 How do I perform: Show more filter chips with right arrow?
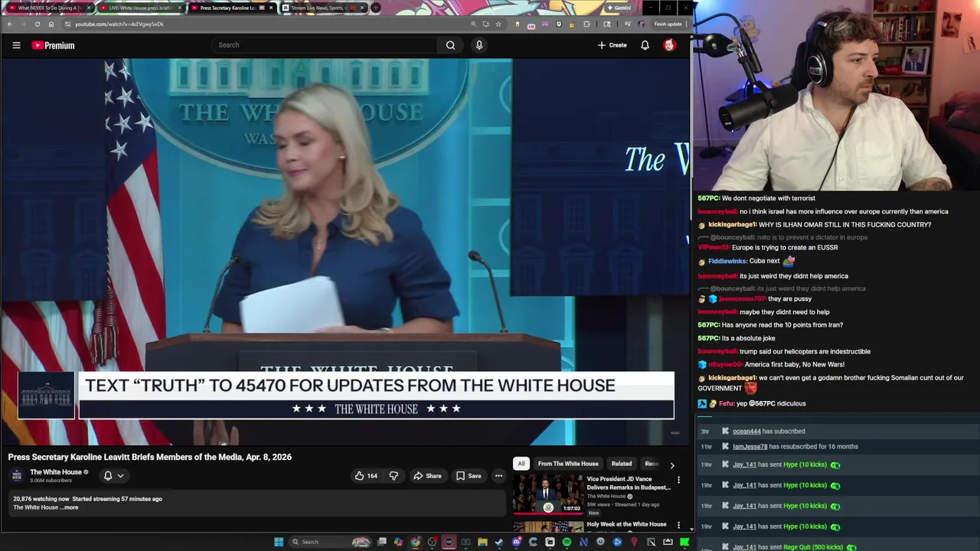[672, 465]
